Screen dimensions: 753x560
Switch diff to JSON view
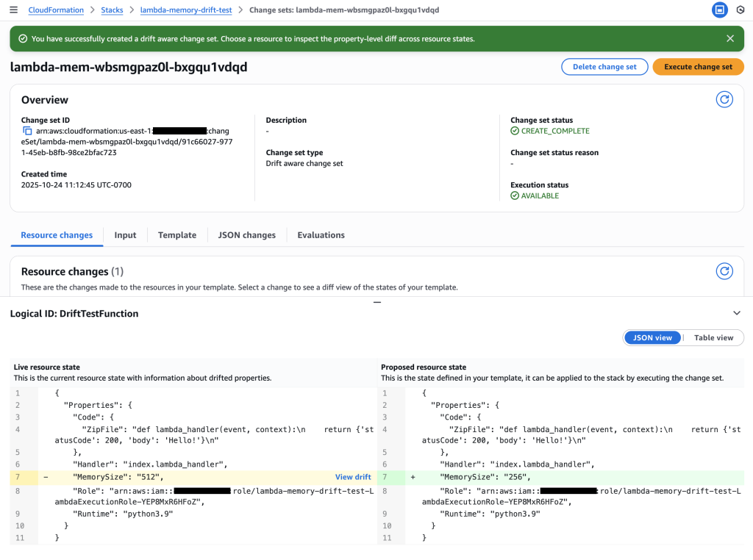coord(652,337)
